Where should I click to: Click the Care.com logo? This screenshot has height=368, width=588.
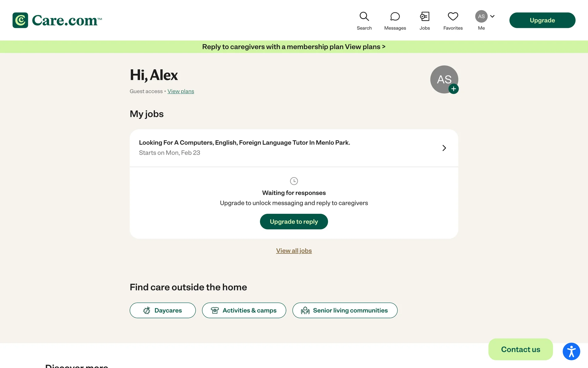57,20
